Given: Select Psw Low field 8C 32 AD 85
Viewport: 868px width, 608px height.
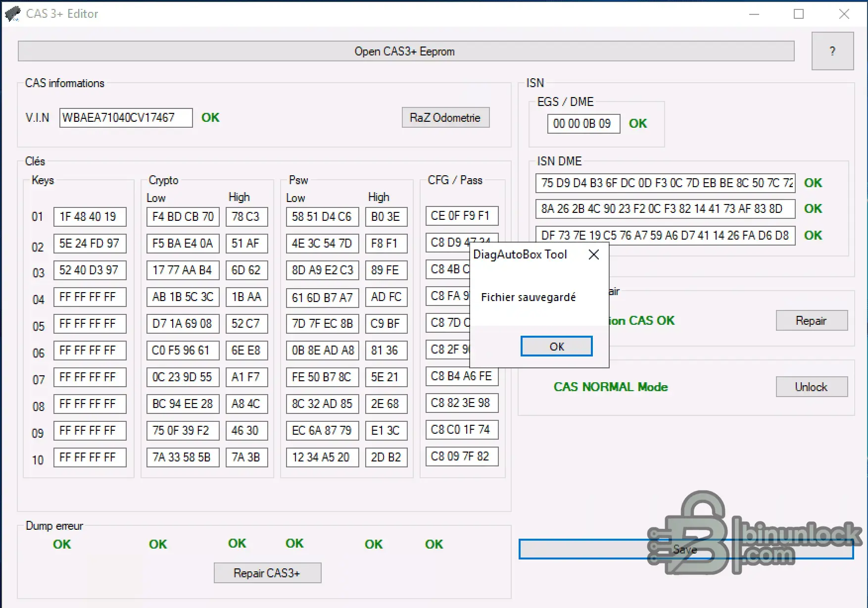Looking at the screenshot, I should coord(322,404).
